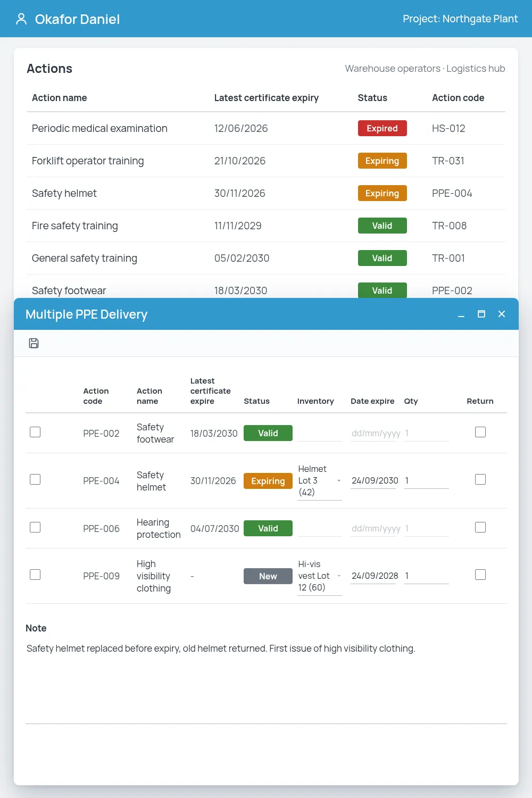Click the user profile icon beside Okafor Daniel
Screen dimensions: 532x798
tap(21, 19)
